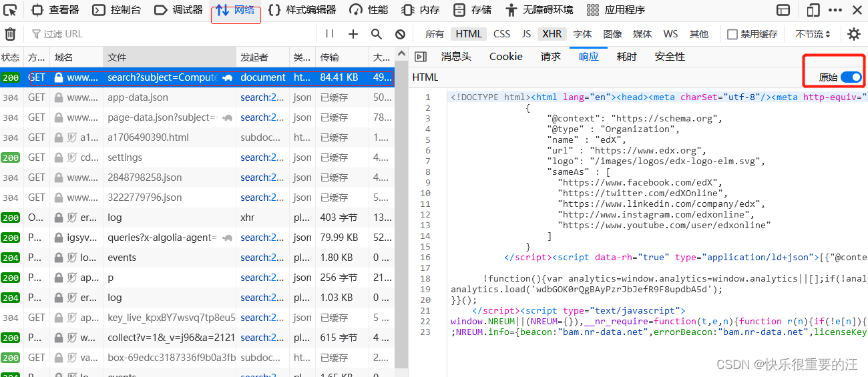The width and height of the screenshot is (868, 377).
Task: Filter requests by 所有
Action: (x=435, y=34)
